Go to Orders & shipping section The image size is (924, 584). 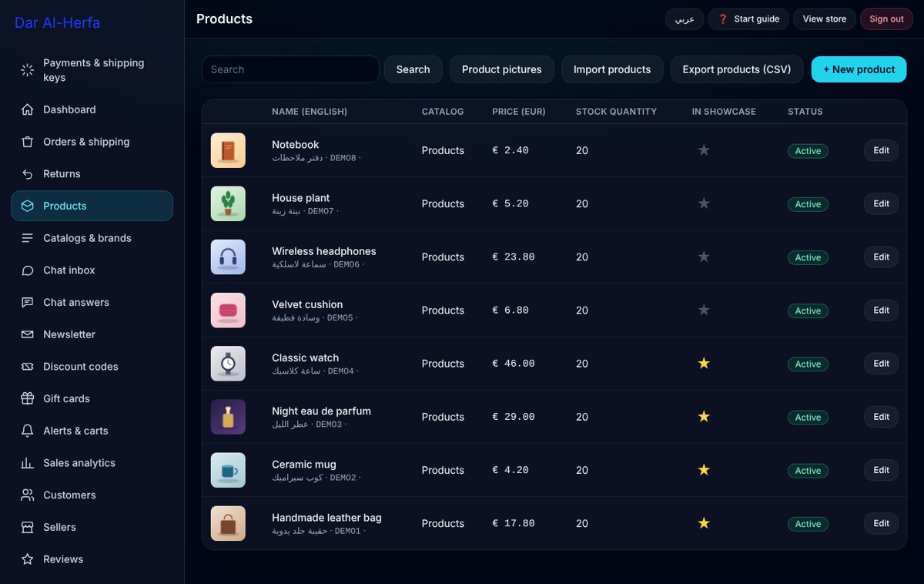pyautogui.click(x=92, y=142)
